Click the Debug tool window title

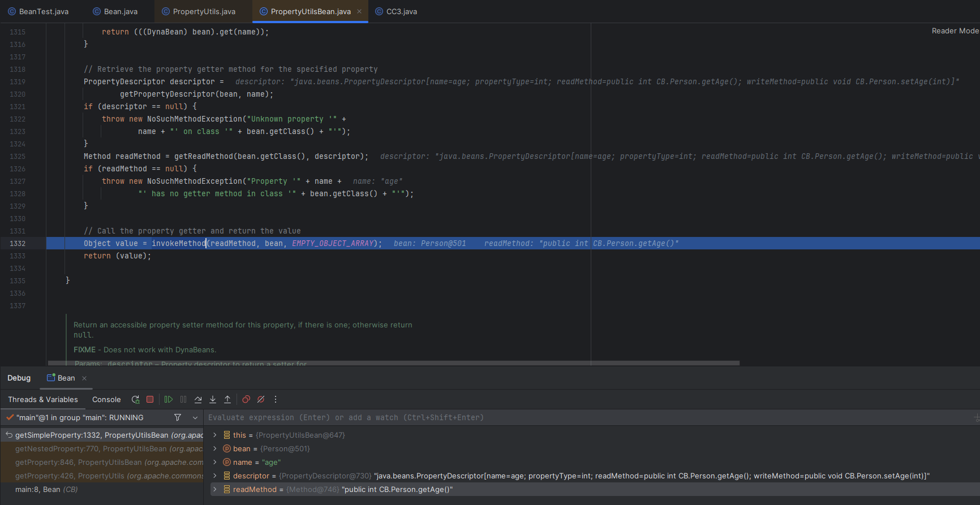[19, 378]
